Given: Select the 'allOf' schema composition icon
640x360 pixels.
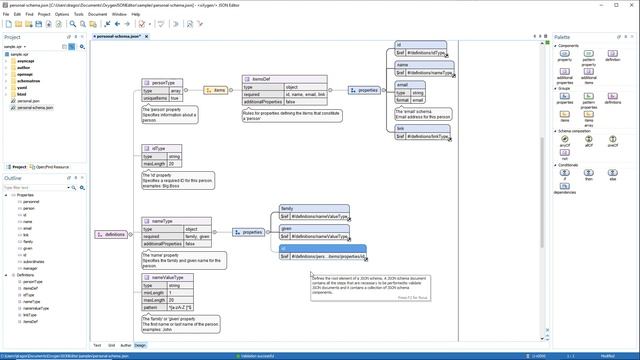Looking at the screenshot, I should click(x=589, y=139).
